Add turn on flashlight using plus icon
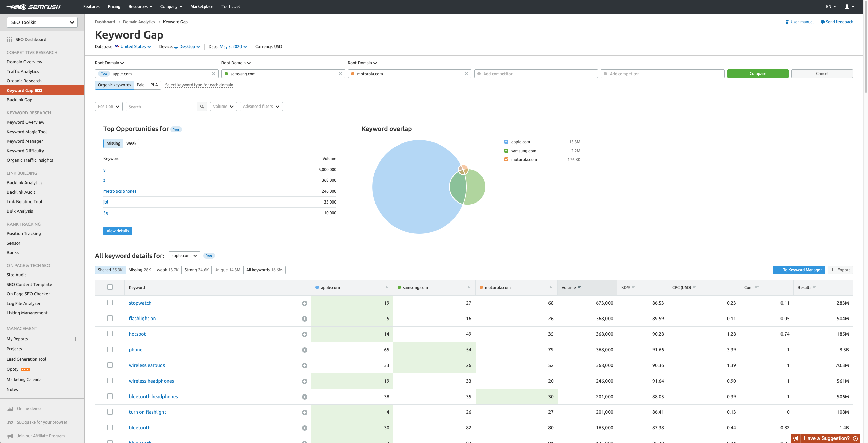 click(305, 412)
